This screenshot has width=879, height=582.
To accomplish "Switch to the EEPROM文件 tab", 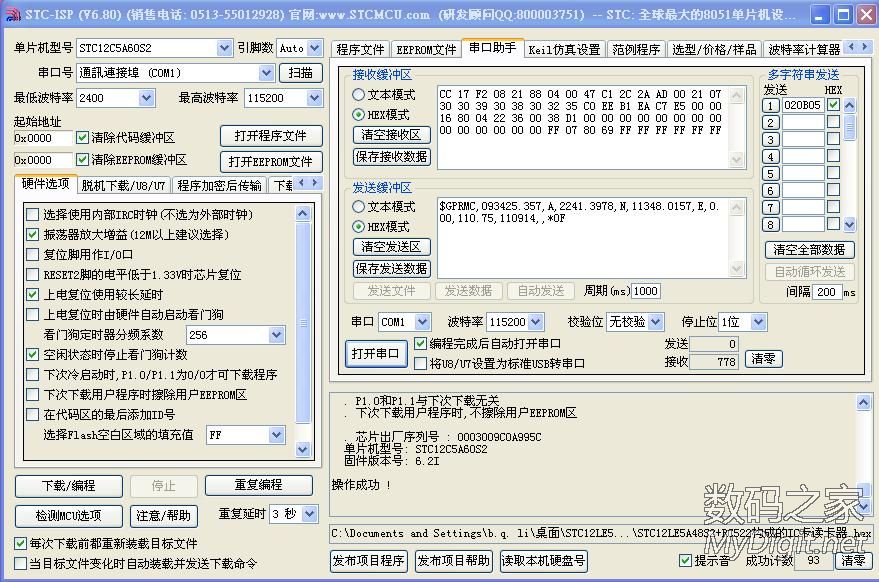I will coord(426,50).
